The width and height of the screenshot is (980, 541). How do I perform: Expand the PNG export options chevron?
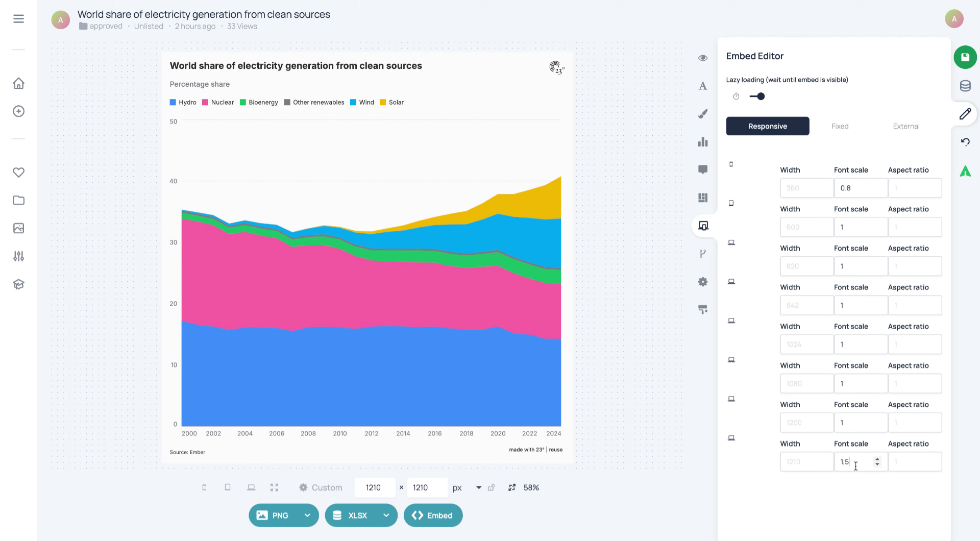[307, 515]
